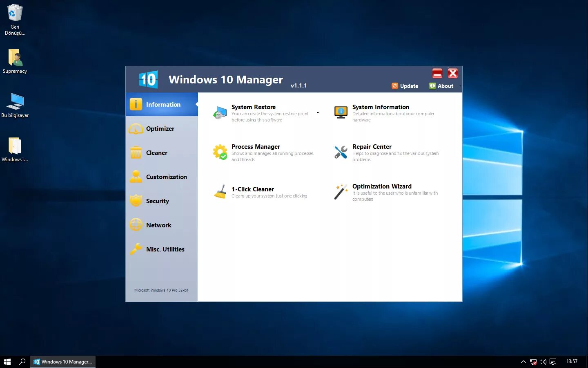Image resolution: width=588 pixels, height=368 pixels.
Task: Switch to the Optimizer tab
Action: 162,129
